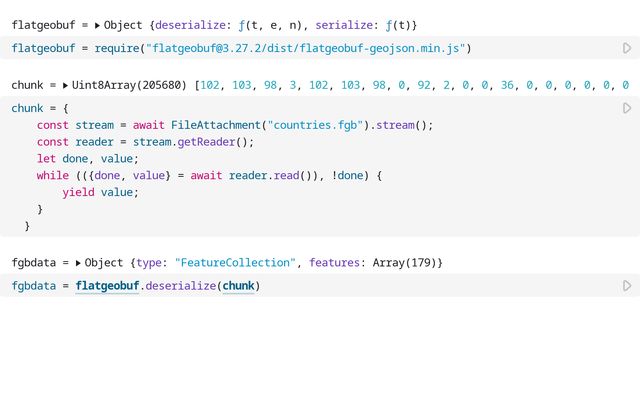This screenshot has height=400, width=640.
Task: Click the 'flatgeobuf =' output variable name
Action: pos(45,24)
